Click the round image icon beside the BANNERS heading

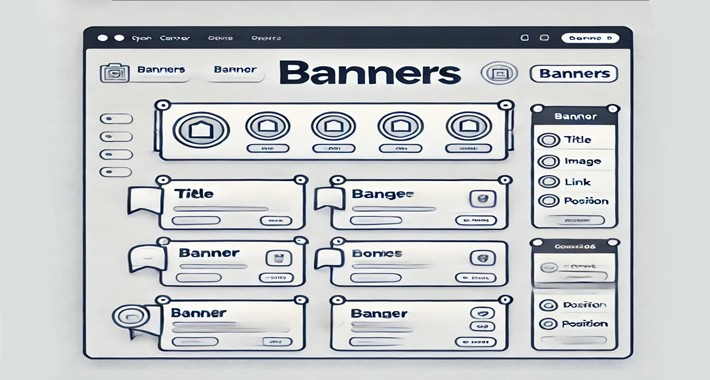(x=499, y=73)
